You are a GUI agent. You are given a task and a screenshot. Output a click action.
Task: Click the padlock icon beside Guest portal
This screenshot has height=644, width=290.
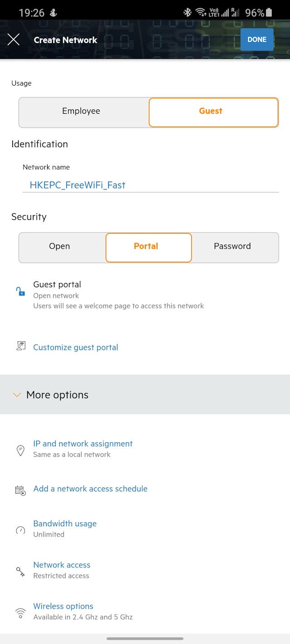tap(20, 291)
